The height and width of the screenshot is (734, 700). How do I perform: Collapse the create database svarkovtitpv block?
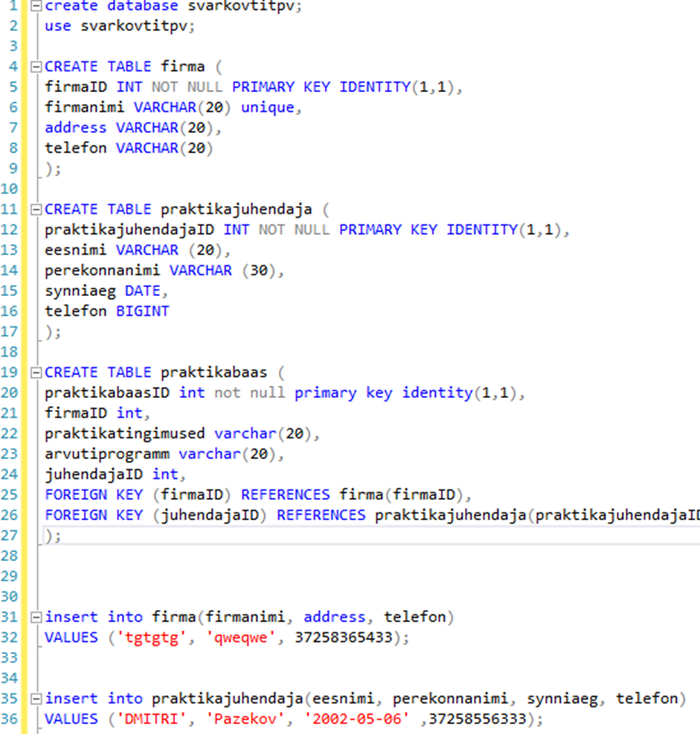coord(35,7)
